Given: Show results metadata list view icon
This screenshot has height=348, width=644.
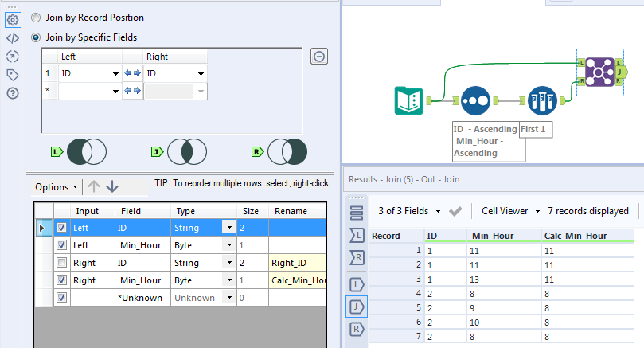Looking at the screenshot, I should (x=357, y=213).
